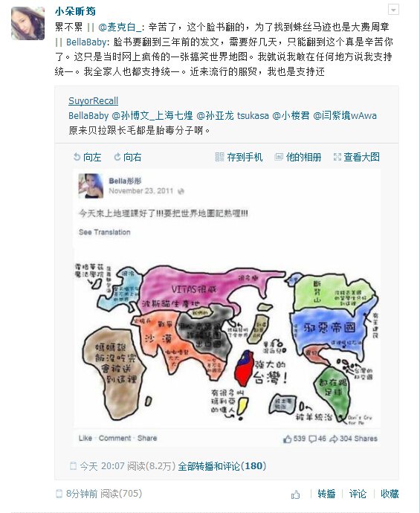Click the @小楼君 mention
Image resolution: width=420 pixels, height=513 pixels.
pyautogui.click(x=291, y=115)
